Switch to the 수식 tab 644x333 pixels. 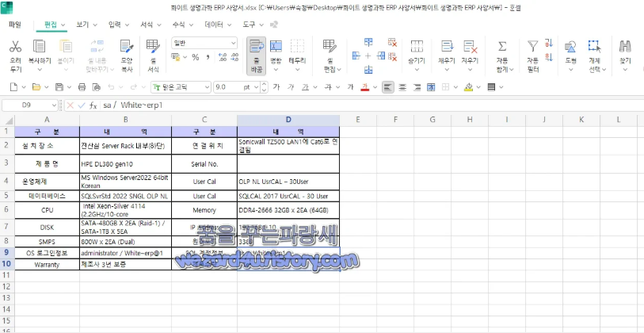pyautogui.click(x=178, y=25)
